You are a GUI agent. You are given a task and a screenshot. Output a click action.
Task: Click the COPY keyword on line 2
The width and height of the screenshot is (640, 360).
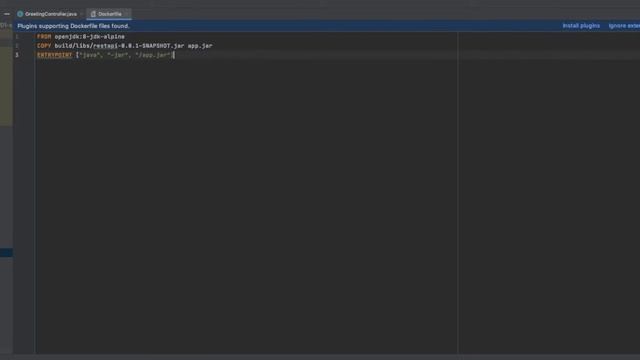tap(44, 46)
